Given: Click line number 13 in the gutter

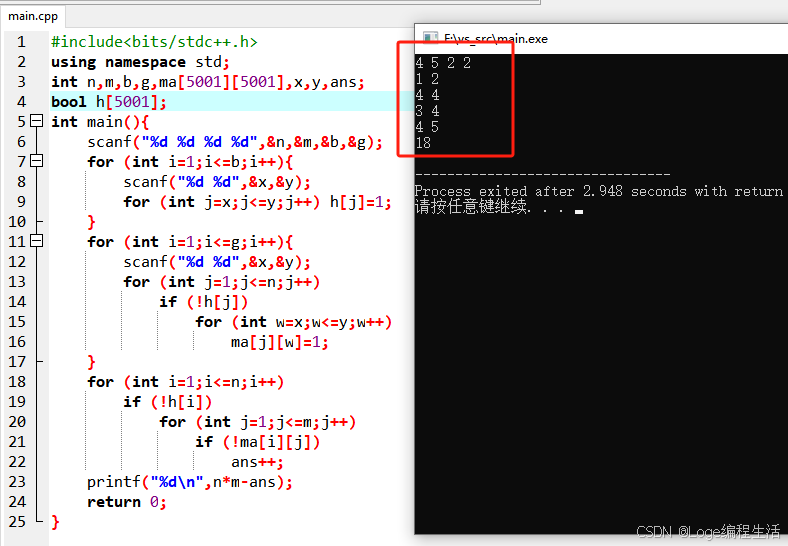Looking at the screenshot, I should coord(17,282).
